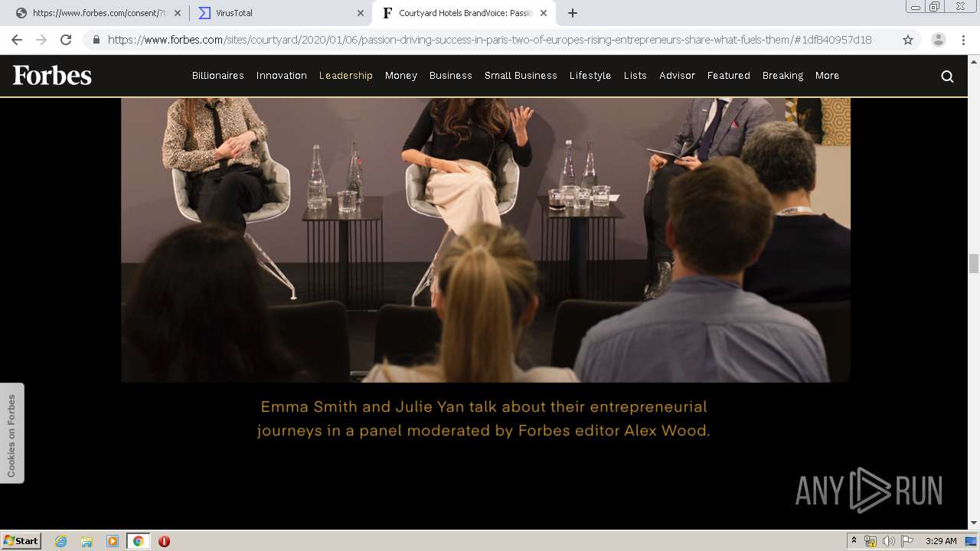Screen dimensions: 980x551
Task: Click the taskbar clock showing 3:29 AM
Action: click(x=941, y=541)
